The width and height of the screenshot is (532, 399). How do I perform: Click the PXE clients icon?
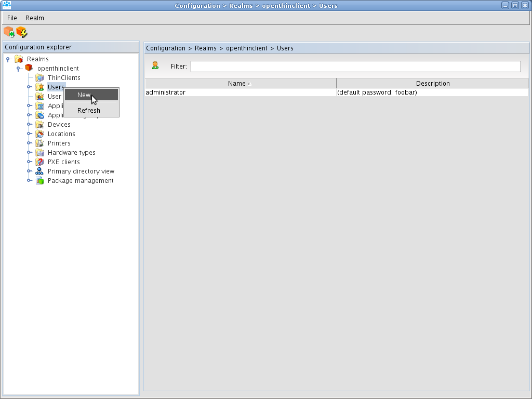[x=39, y=162]
